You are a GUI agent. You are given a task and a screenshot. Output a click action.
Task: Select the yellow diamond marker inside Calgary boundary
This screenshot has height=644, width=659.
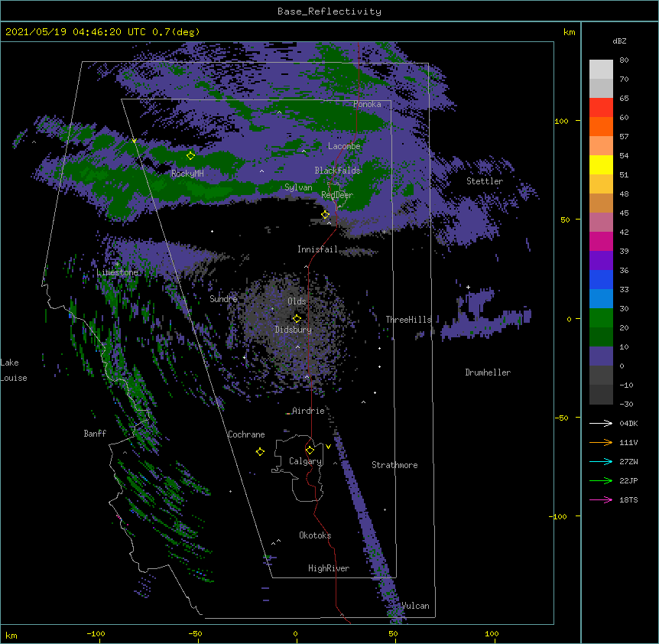coord(310,450)
